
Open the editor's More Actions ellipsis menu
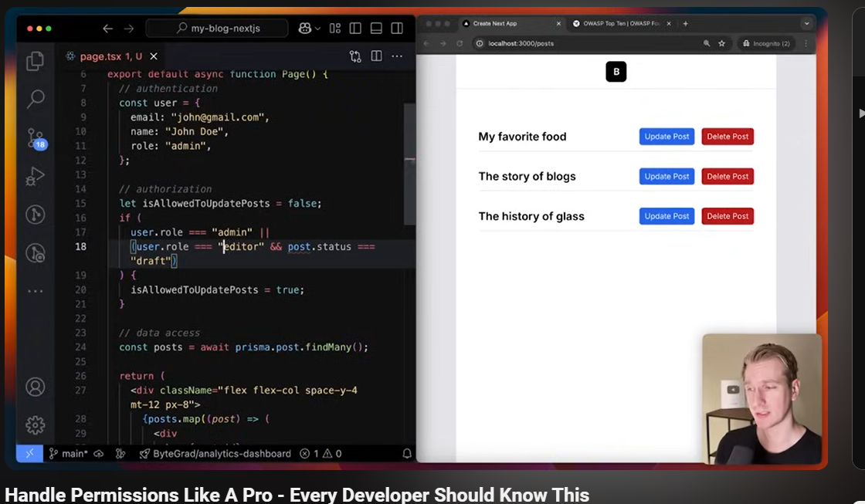point(397,56)
